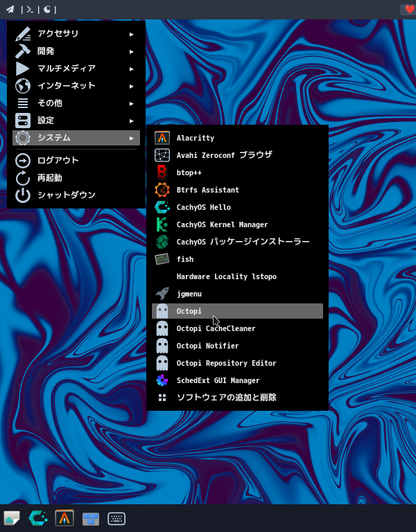Open the マルチメディア menu category
This screenshot has width=416, height=532.
point(76,69)
